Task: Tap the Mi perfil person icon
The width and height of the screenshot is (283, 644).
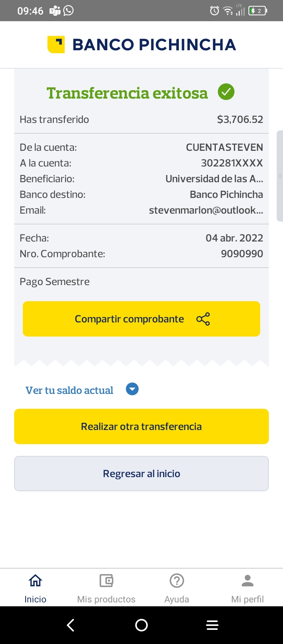Action: [248, 580]
